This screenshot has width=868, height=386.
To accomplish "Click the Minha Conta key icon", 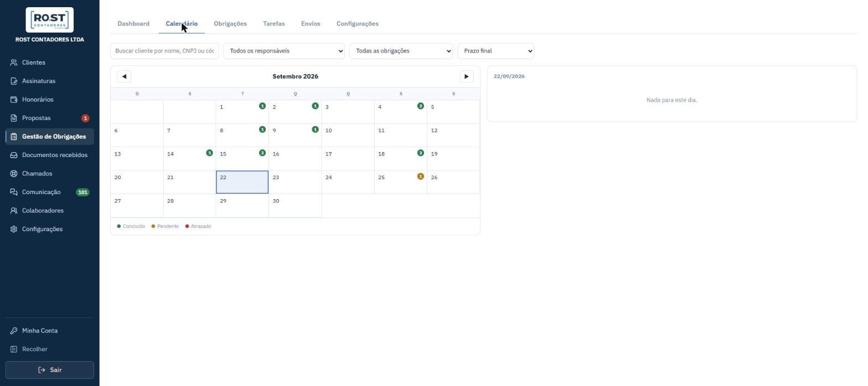I will 14,331.
